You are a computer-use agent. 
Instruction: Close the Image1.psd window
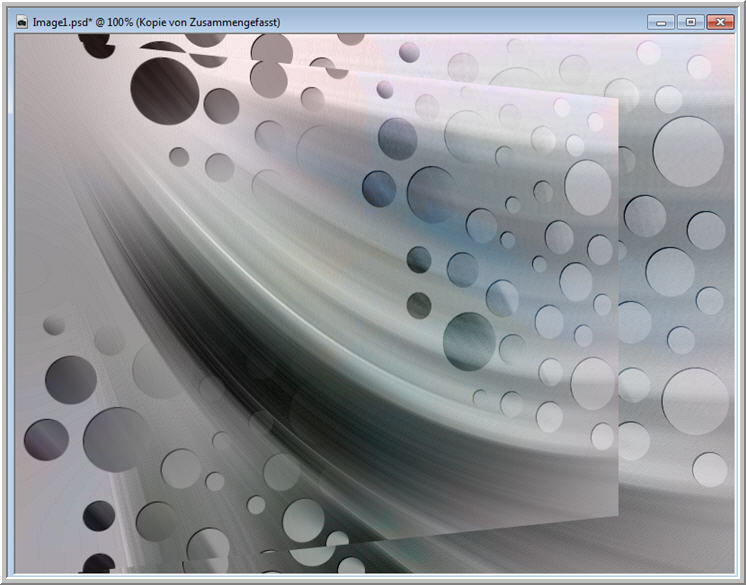[720, 22]
